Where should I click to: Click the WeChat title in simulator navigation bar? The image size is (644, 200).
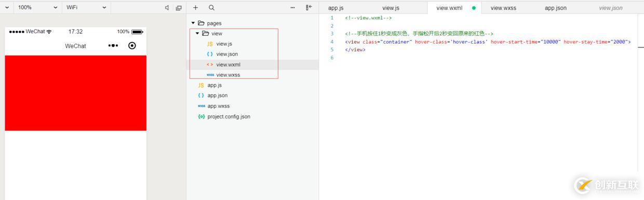[75, 46]
